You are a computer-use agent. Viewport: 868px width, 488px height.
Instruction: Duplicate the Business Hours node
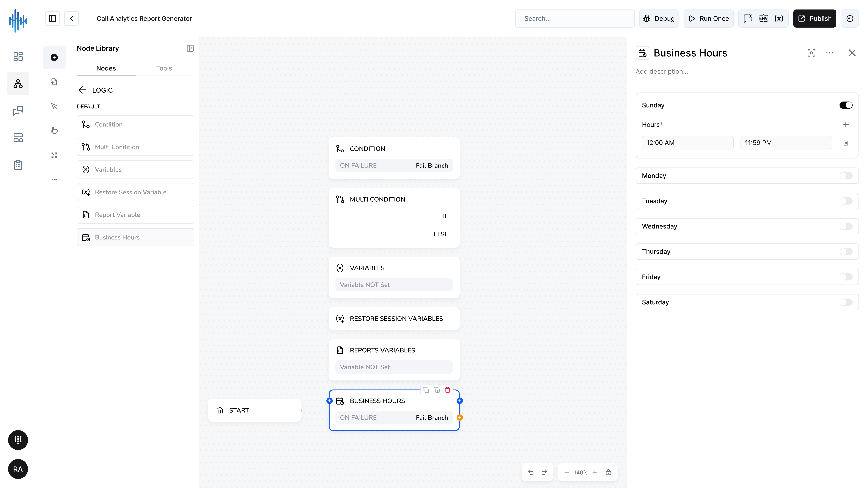tap(437, 390)
